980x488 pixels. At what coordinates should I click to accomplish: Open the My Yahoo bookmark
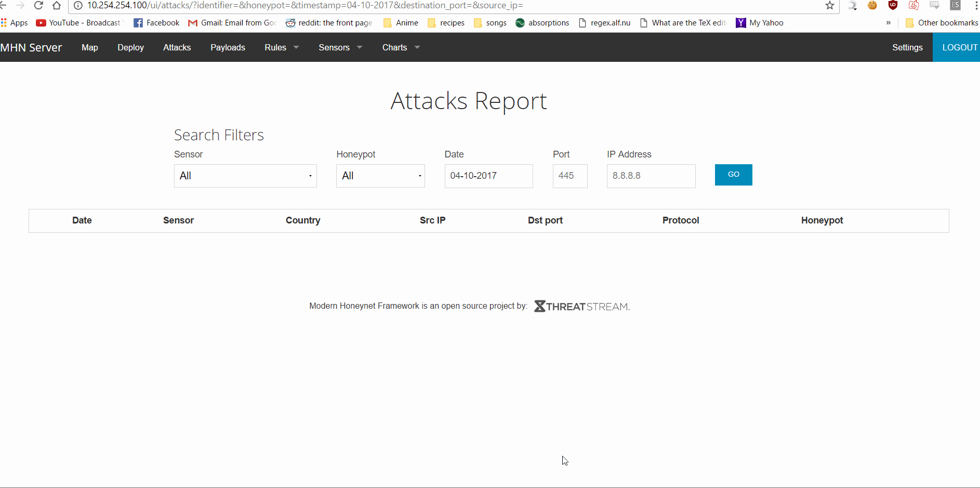[x=760, y=23]
